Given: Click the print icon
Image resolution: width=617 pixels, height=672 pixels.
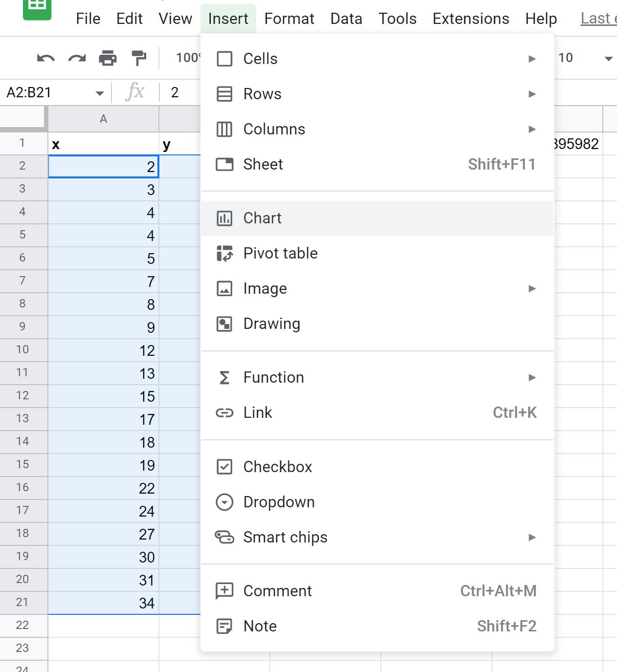Looking at the screenshot, I should click(x=108, y=58).
